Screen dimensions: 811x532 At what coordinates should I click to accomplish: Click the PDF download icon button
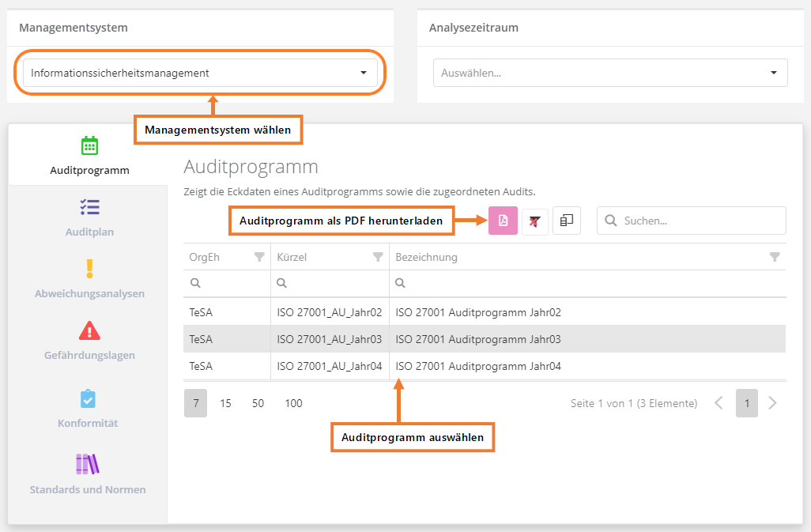pos(503,221)
